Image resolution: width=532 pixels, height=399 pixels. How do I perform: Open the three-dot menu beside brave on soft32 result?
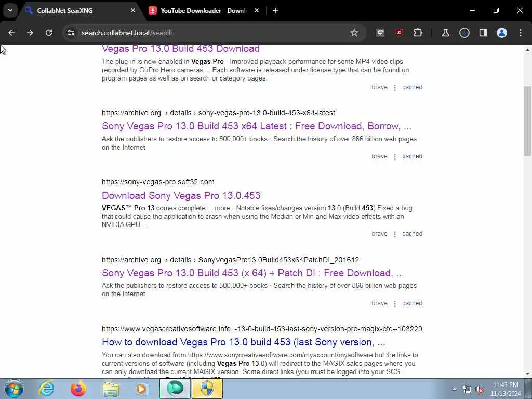[395, 234]
